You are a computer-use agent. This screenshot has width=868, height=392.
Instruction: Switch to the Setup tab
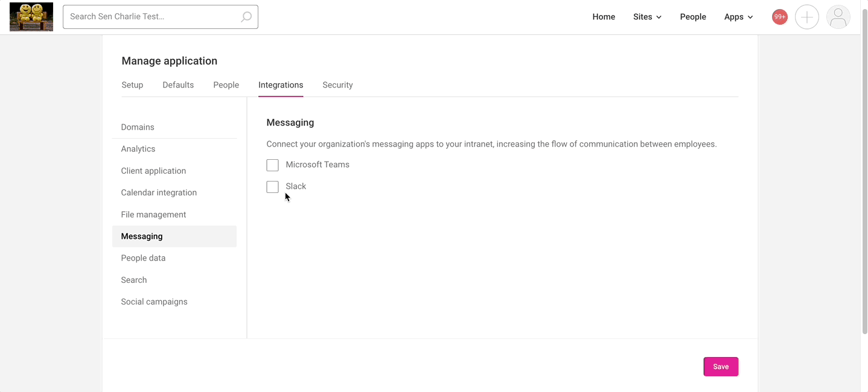point(132,85)
